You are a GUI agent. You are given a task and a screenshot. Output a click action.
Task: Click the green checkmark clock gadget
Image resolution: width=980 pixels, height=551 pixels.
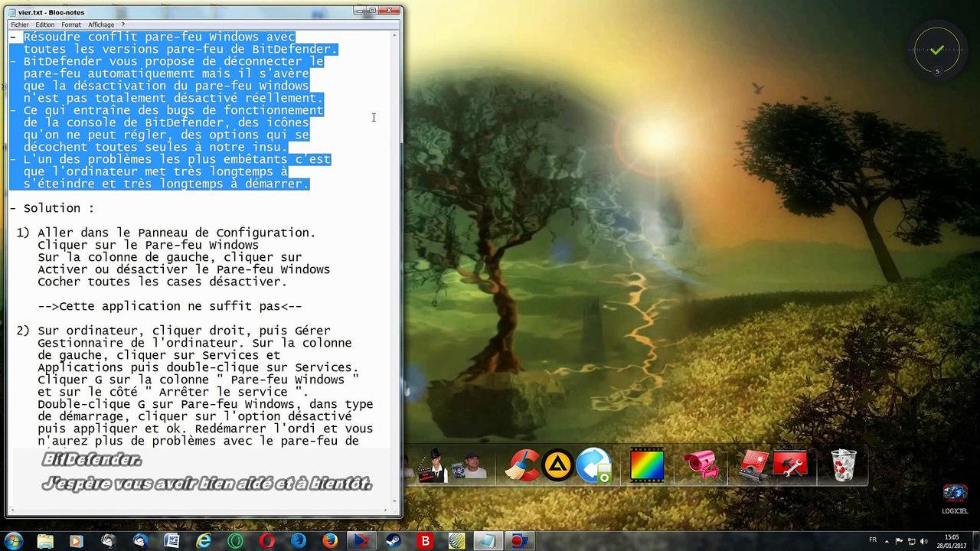pyautogui.click(x=937, y=51)
